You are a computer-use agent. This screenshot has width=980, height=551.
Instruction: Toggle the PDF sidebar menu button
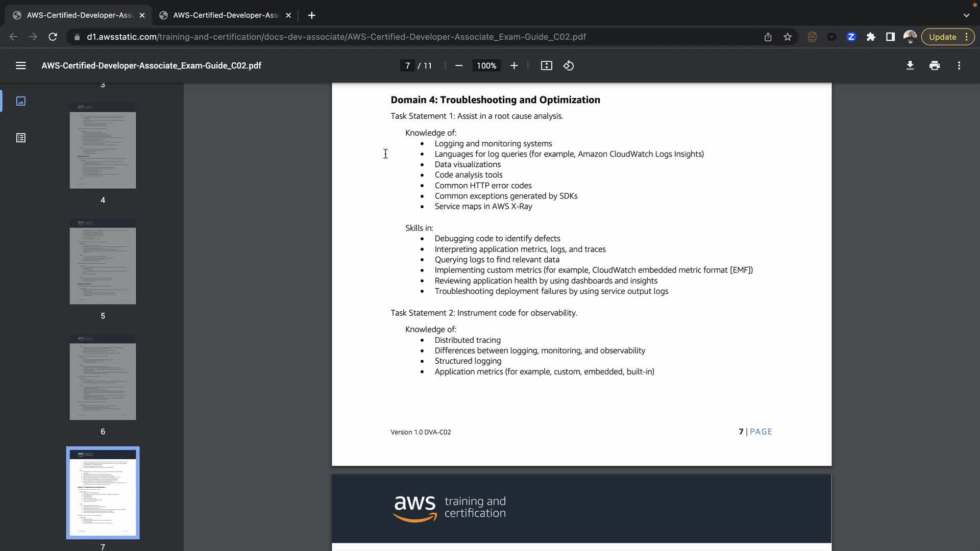click(x=20, y=66)
